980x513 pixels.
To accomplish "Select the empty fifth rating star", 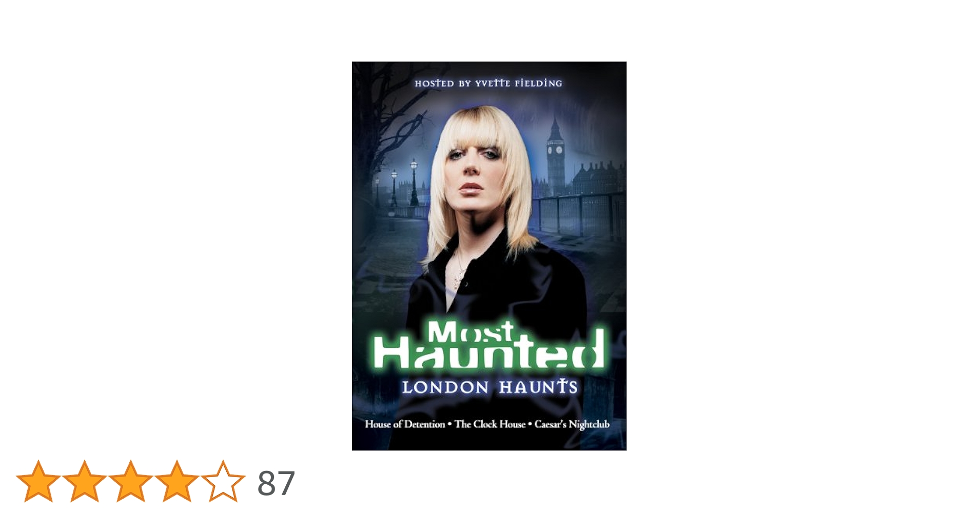I will click(x=223, y=481).
